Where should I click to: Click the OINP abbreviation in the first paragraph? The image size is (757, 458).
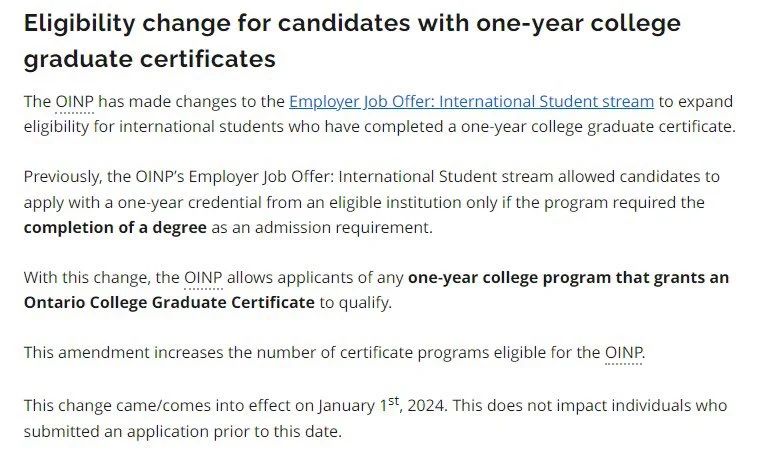74,102
